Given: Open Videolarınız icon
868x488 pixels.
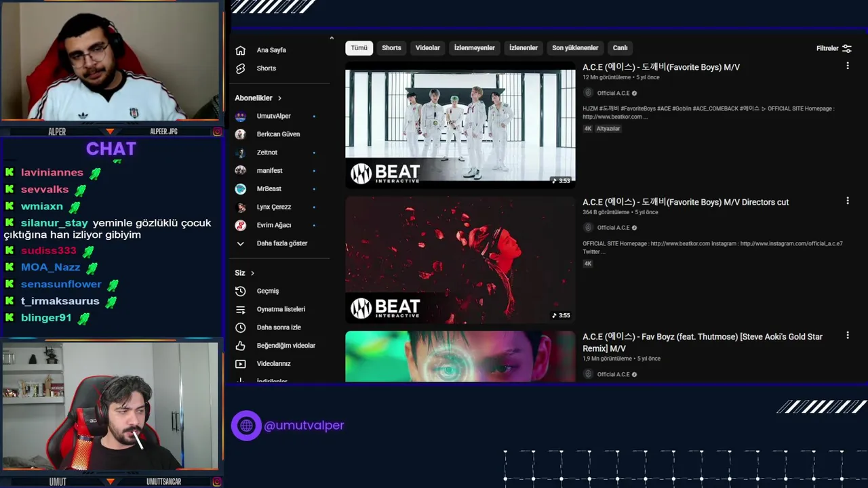Looking at the screenshot, I should tap(240, 364).
